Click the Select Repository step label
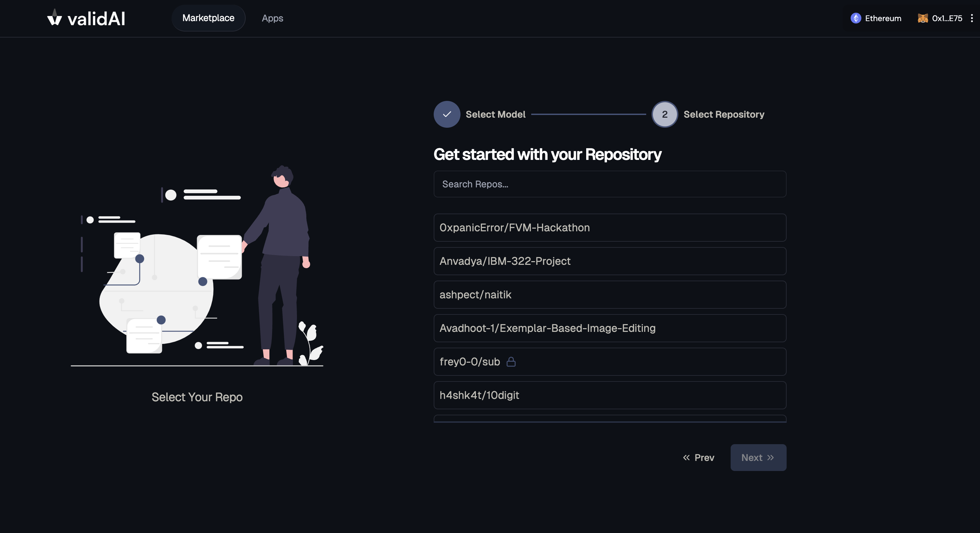Screen dimensions: 980x533 (x=724, y=114)
